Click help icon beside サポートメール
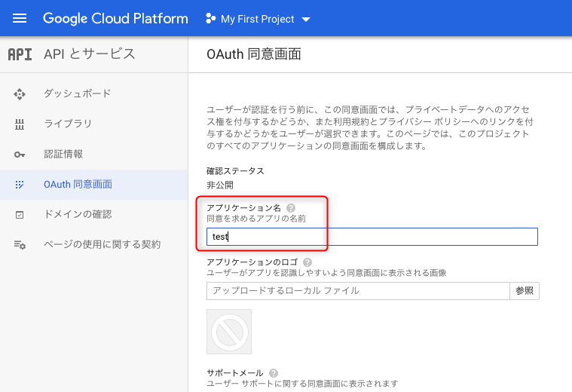The width and height of the screenshot is (572, 392). click(273, 373)
